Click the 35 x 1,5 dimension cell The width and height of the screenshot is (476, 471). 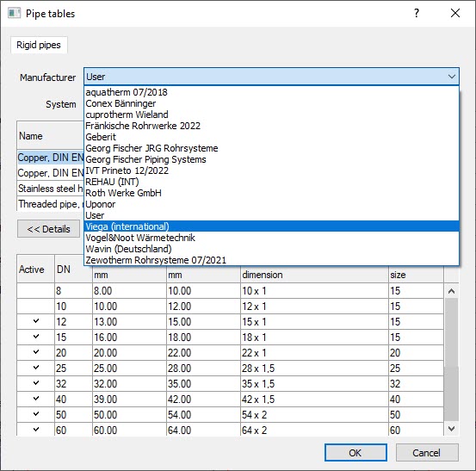tap(314, 383)
